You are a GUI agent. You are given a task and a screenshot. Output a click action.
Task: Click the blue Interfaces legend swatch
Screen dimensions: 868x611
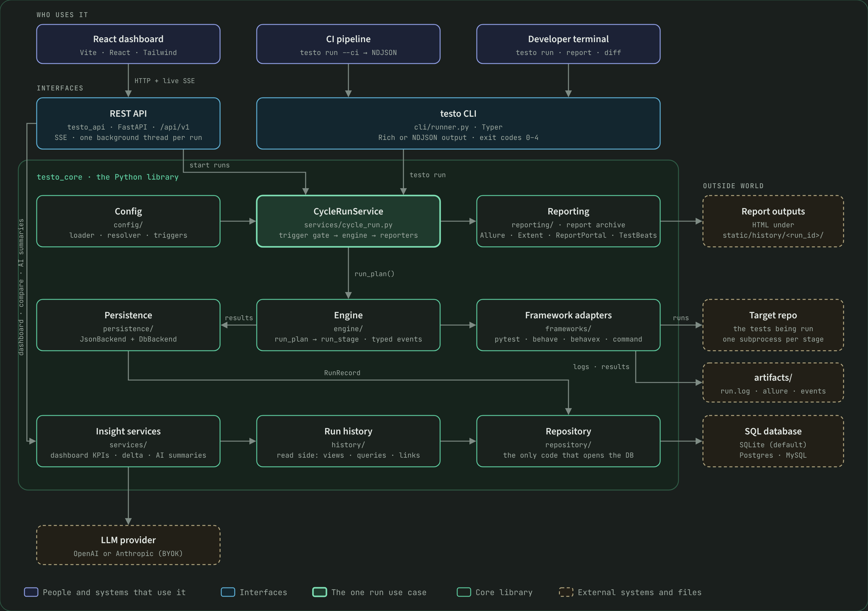[x=228, y=592]
